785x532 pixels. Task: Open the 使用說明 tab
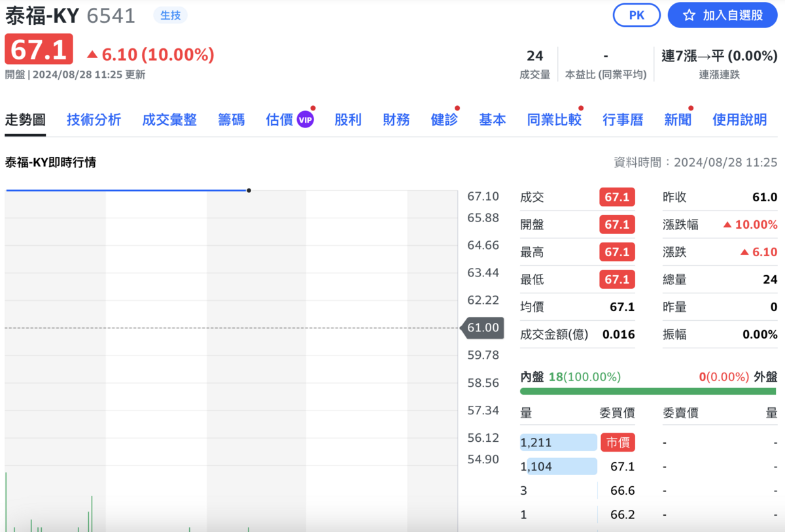739,120
